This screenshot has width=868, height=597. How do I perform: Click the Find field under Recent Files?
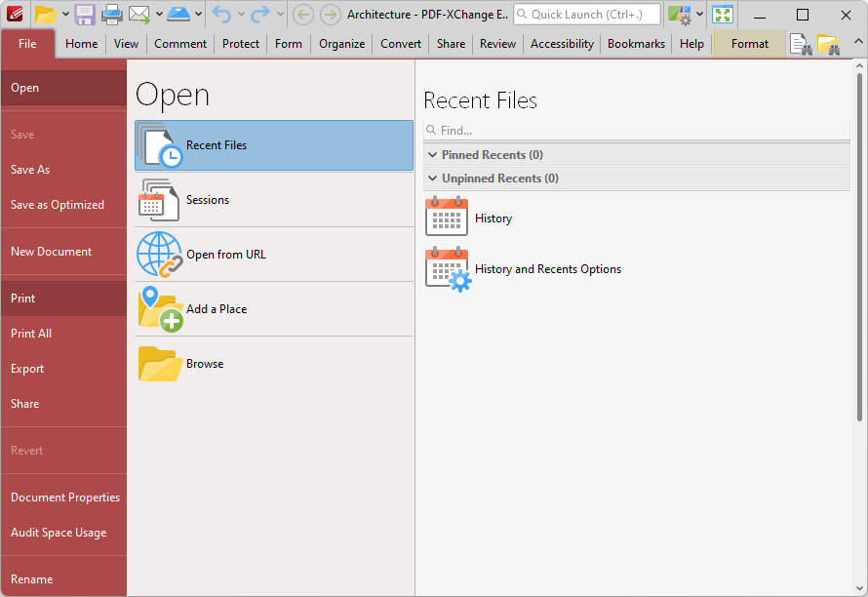coord(637,131)
